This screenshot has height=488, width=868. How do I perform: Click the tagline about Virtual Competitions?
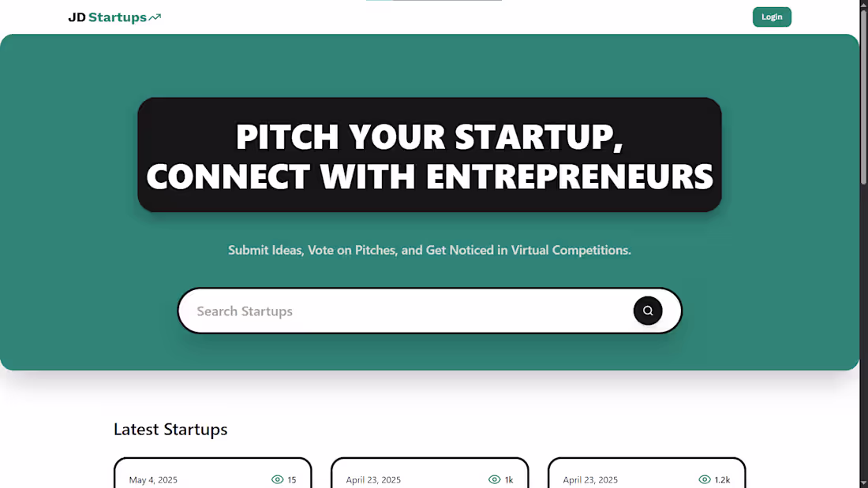pyautogui.click(x=429, y=250)
